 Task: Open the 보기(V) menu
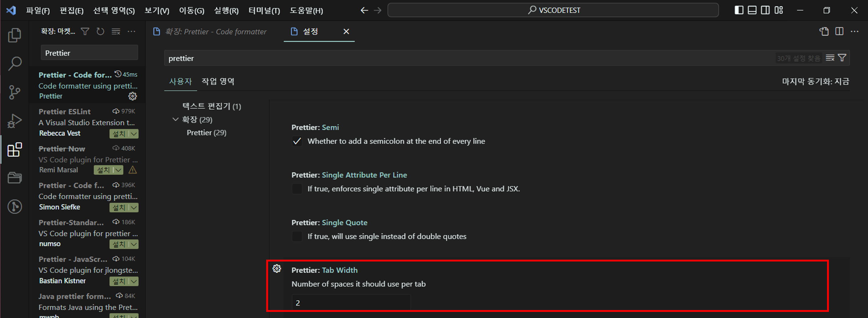pyautogui.click(x=157, y=10)
